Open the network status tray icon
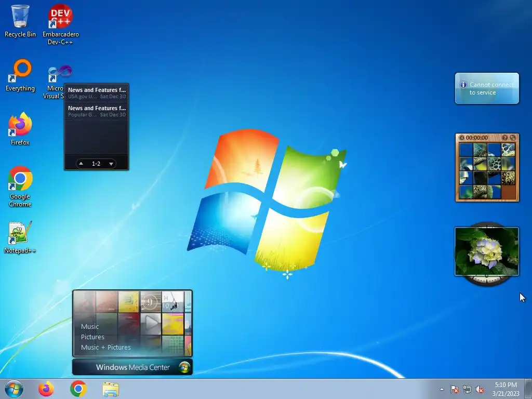This screenshot has height=399, width=532. 467,389
